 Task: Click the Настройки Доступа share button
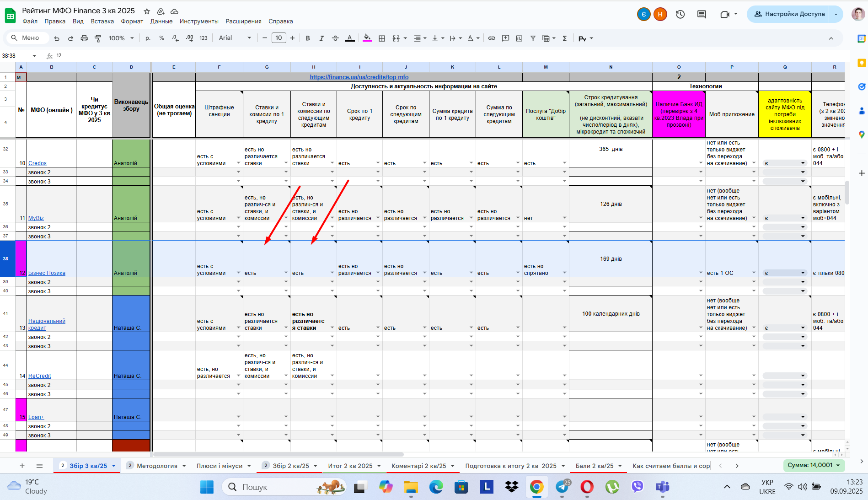coord(789,14)
